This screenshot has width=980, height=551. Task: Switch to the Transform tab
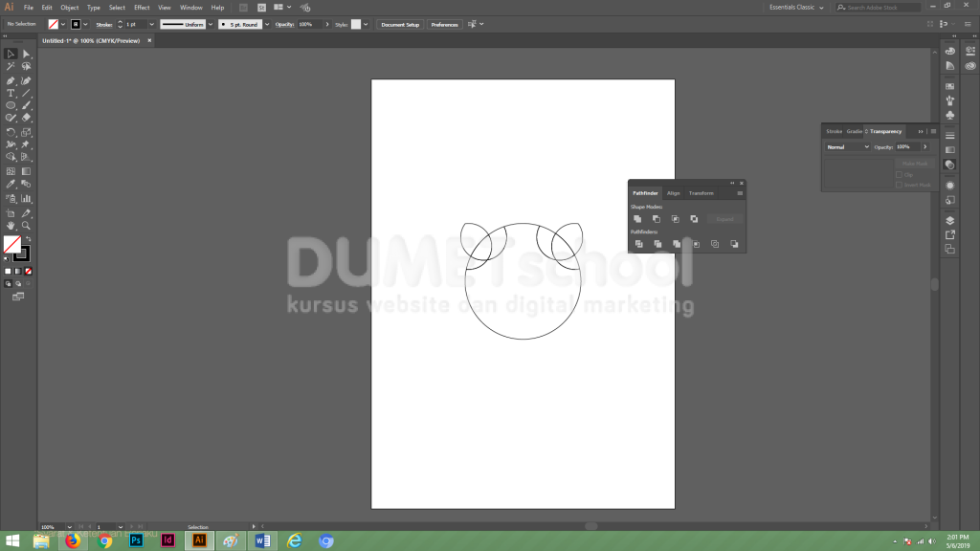tap(702, 193)
